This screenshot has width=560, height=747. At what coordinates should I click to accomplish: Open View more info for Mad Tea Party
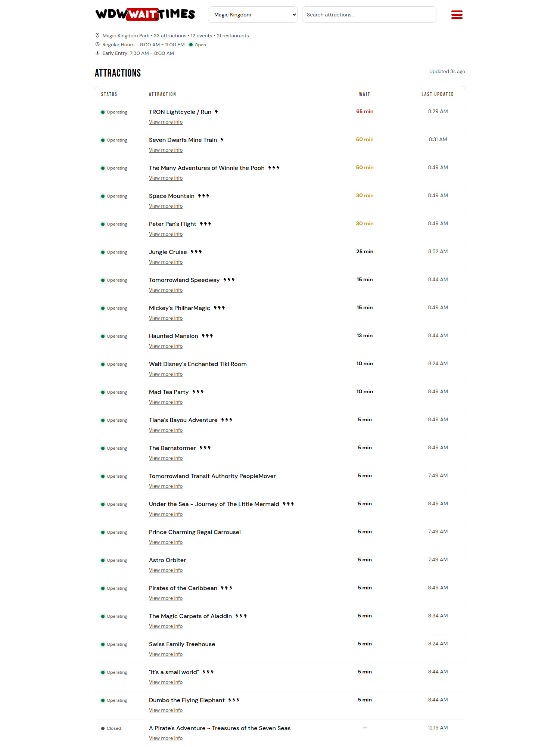[x=166, y=402]
